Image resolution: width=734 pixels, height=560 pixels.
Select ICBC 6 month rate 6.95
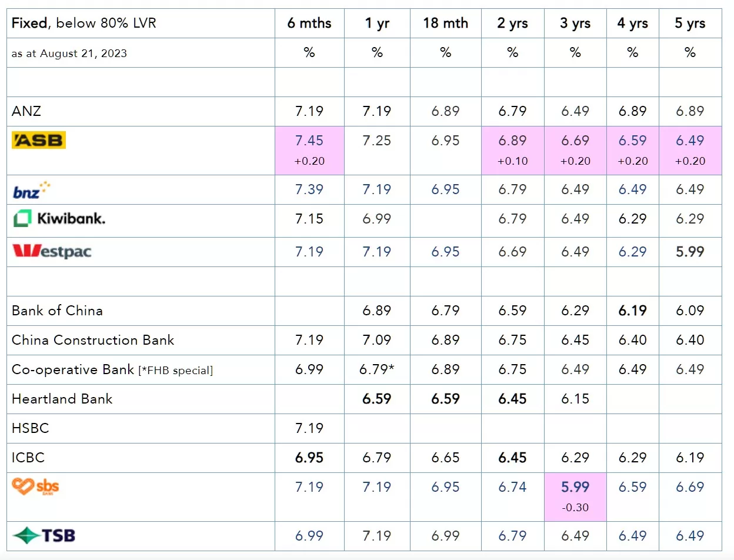tap(309, 458)
